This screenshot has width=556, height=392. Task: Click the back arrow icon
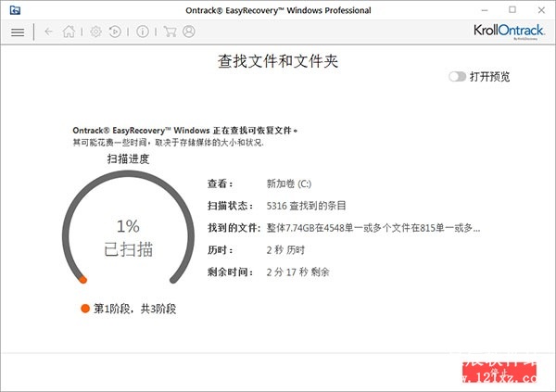[48, 32]
